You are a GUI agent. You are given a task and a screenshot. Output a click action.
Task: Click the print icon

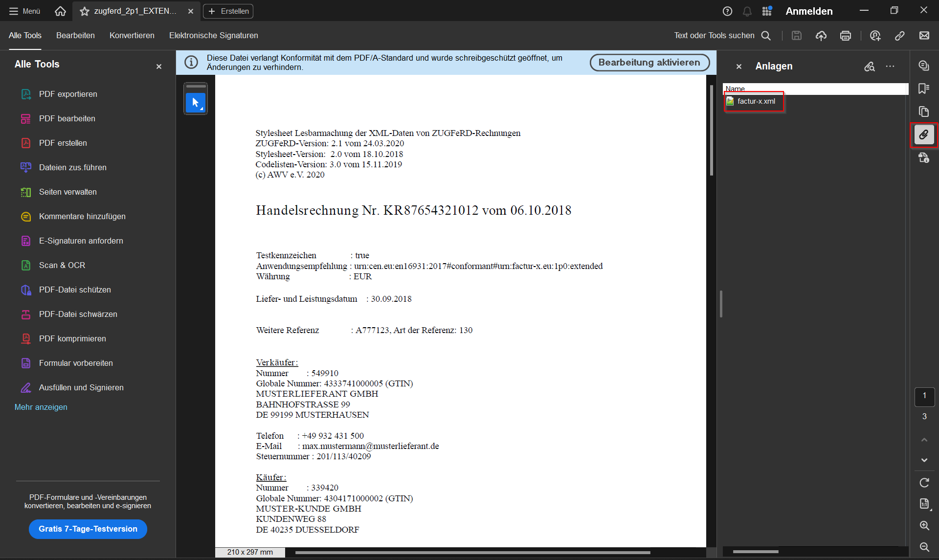(x=846, y=35)
